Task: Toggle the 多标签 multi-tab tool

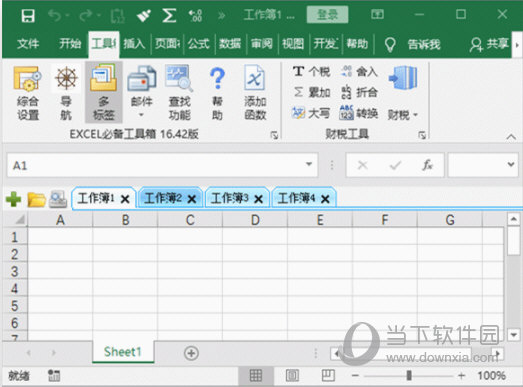Action: [x=103, y=93]
